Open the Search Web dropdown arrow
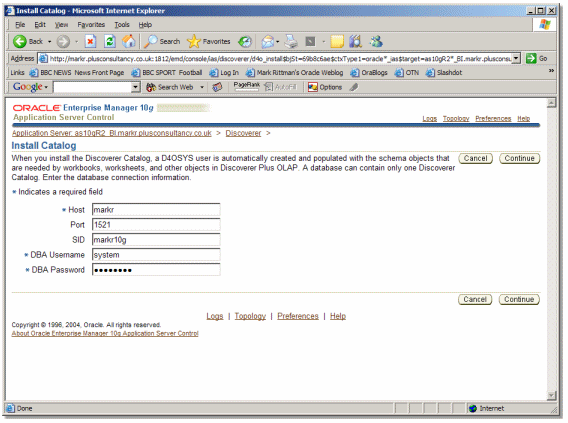Image resolution: width=568 pixels, height=423 pixels. (202, 87)
